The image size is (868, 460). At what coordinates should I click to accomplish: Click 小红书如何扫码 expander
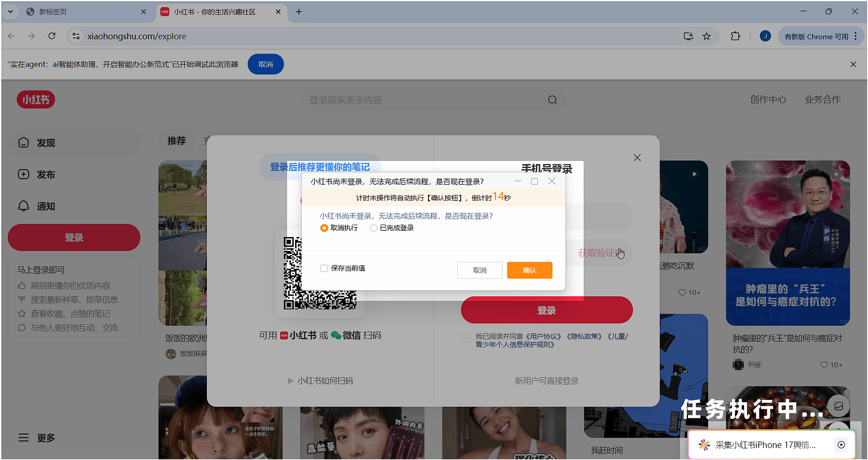[x=320, y=380]
